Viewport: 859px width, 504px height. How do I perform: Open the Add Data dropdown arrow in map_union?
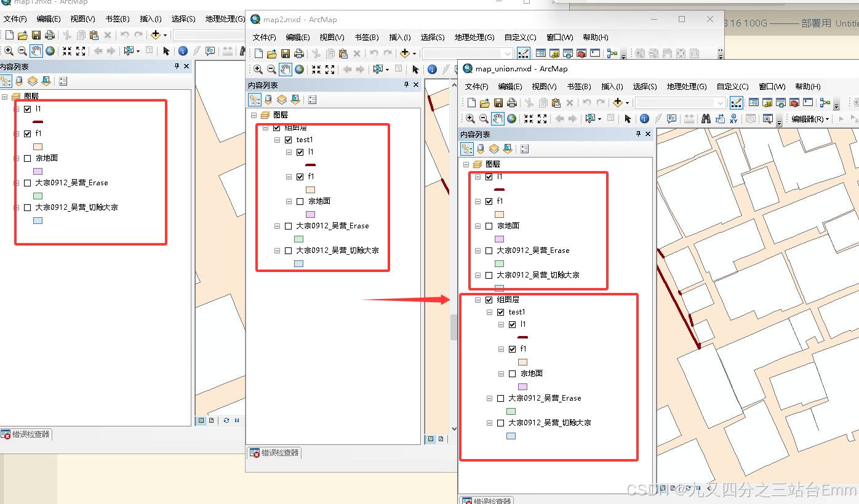[627, 103]
